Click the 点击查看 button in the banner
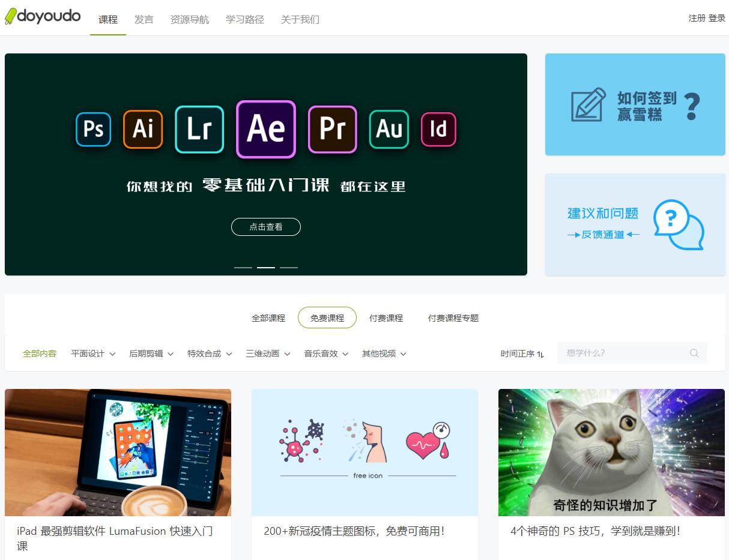The width and height of the screenshot is (729, 560). tap(265, 227)
